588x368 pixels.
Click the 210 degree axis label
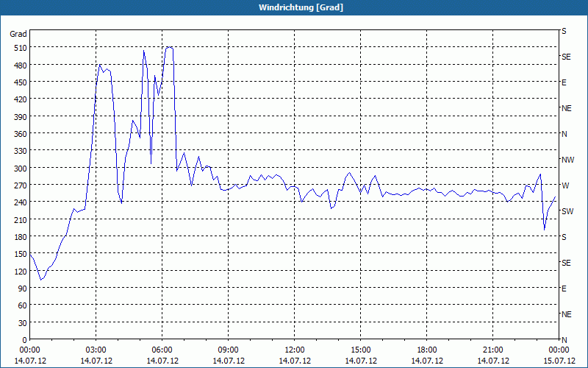click(21, 219)
